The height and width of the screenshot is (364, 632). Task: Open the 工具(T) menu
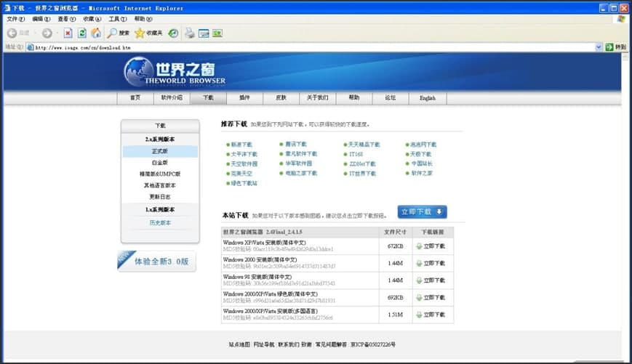tap(116, 19)
